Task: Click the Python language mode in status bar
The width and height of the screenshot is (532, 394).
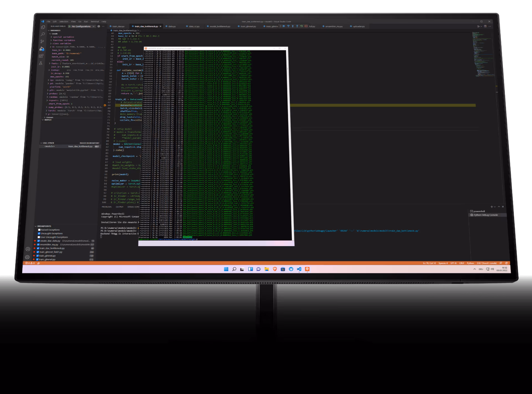Action: coord(470,263)
